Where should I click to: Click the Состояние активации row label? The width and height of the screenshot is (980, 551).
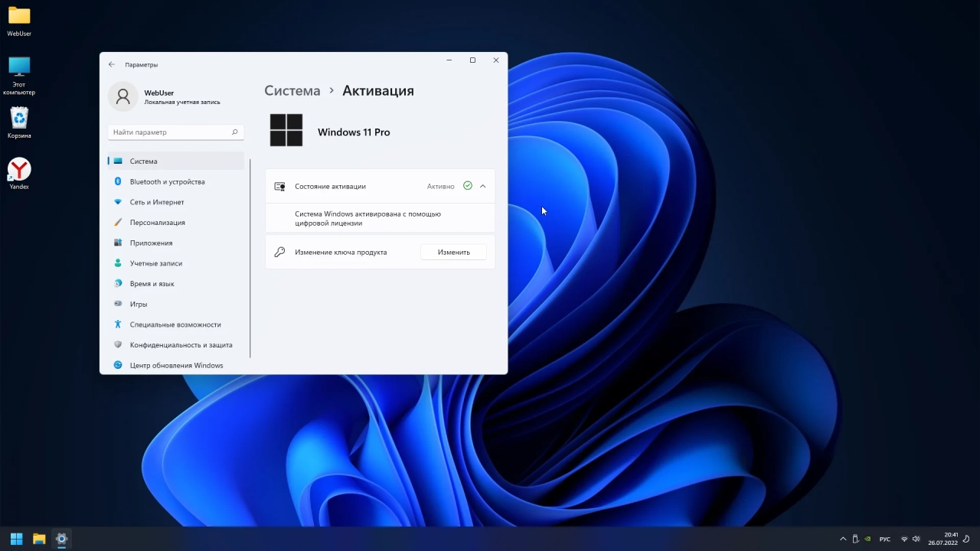point(330,186)
